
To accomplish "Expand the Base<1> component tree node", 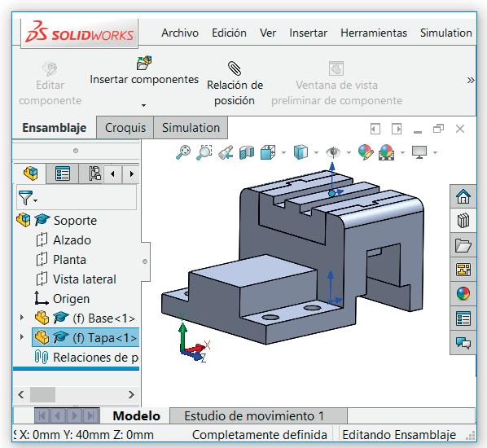I will (22, 318).
